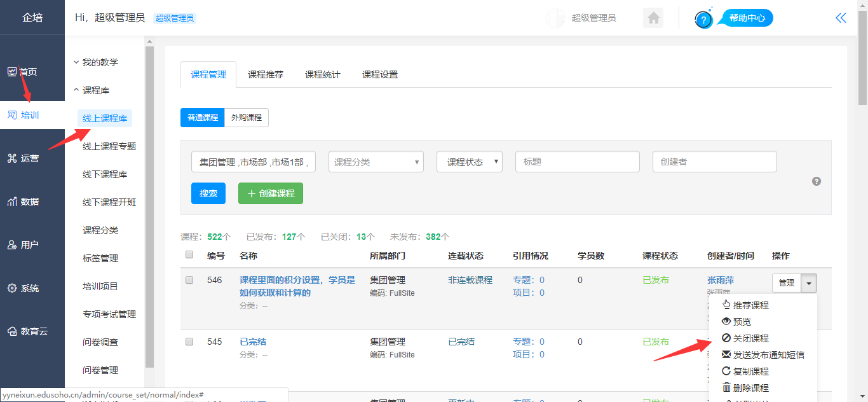Click the home icon in top bar

[653, 18]
